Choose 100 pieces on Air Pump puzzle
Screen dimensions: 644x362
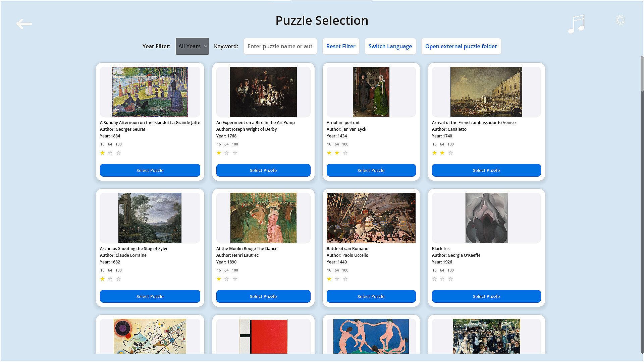tap(235, 144)
